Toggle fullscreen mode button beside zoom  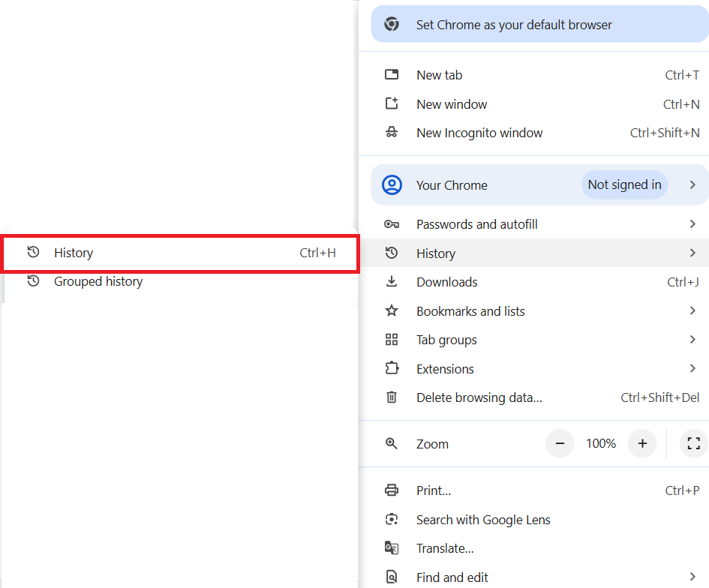(x=694, y=443)
